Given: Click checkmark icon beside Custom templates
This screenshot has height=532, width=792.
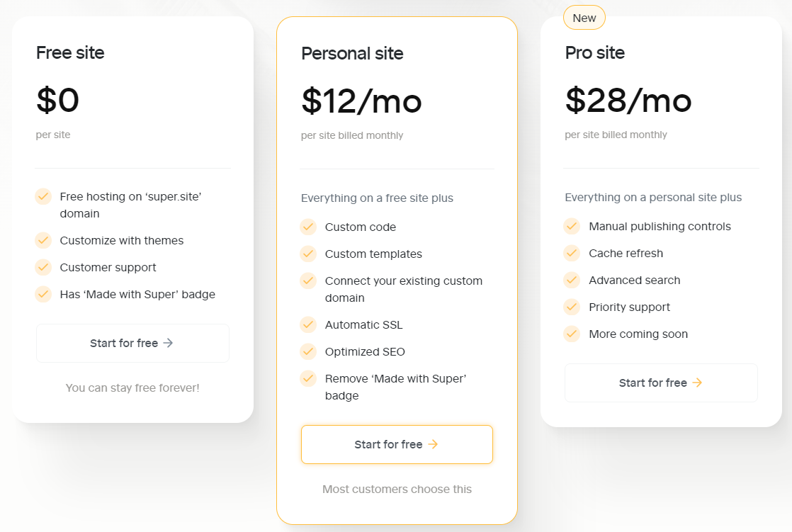Looking at the screenshot, I should 308,254.
